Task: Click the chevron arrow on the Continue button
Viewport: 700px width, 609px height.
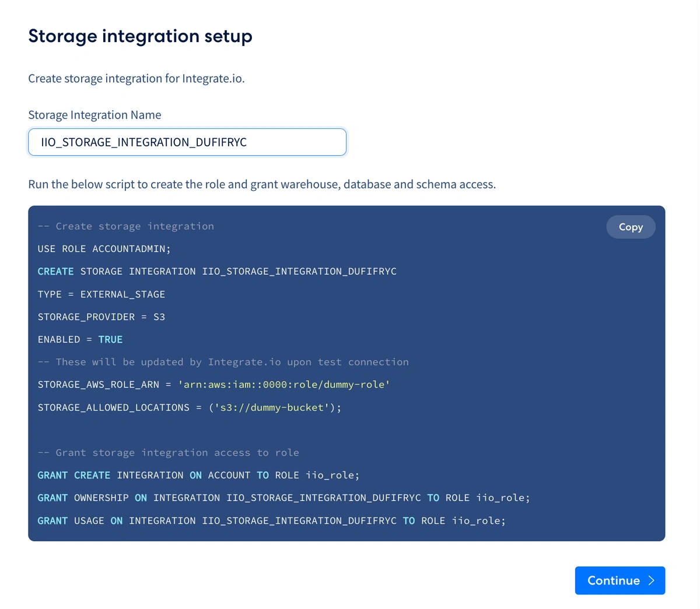Action: [x=652, y=580]
